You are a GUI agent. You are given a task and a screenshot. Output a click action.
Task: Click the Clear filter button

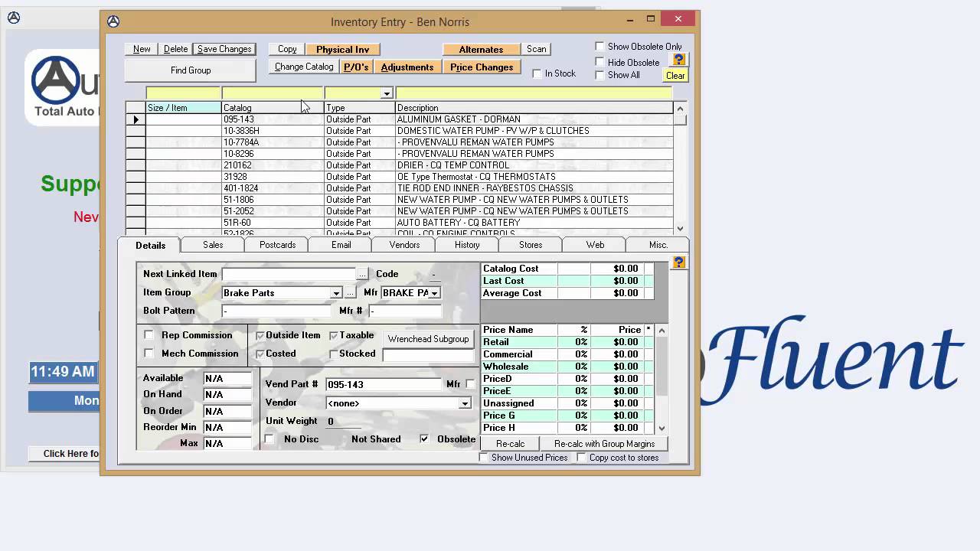[675, 76]
